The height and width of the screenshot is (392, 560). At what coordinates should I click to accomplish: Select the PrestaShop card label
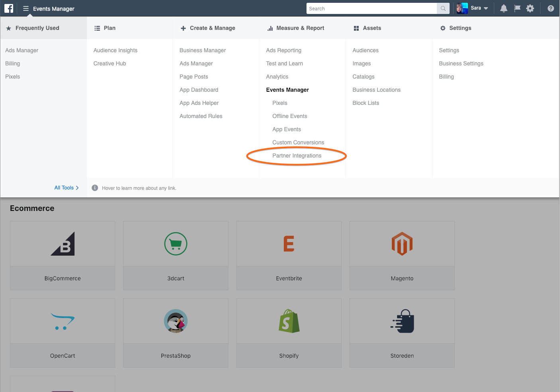(176, 356)
